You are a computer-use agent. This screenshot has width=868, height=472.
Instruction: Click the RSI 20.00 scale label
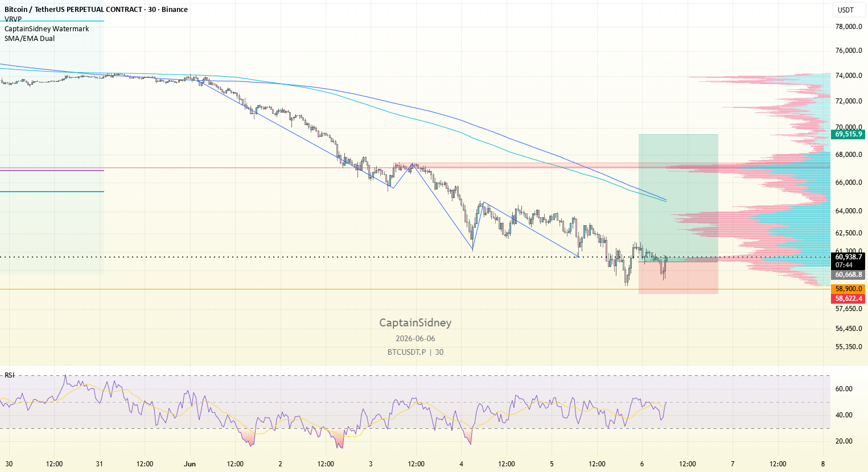844,441
